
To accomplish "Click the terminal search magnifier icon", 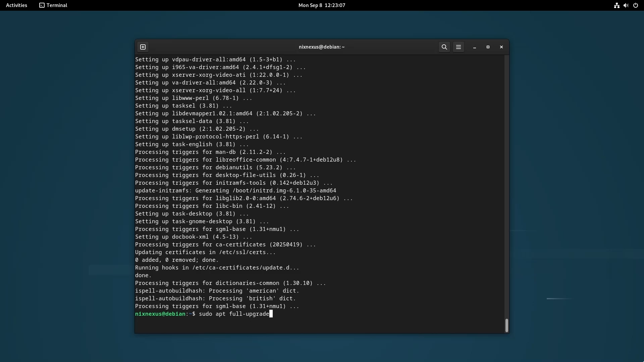I will [x=444, y=47].
